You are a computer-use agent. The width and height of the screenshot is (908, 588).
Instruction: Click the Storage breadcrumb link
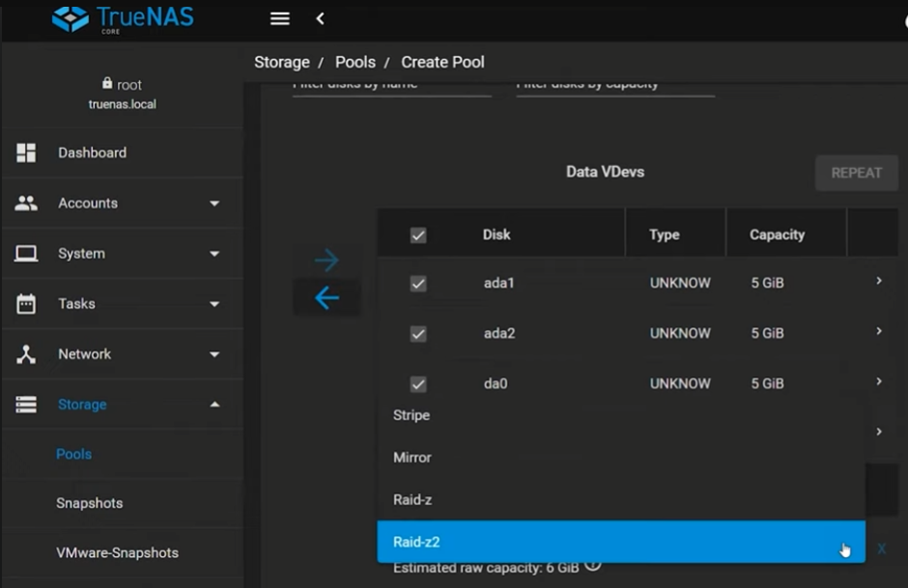(282, 63)
